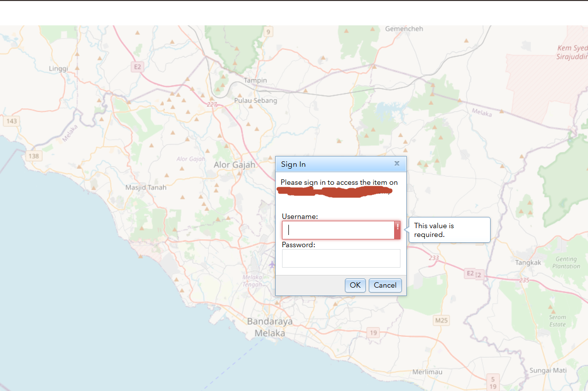Viewport: 588px width, 391px height.
Task: Click the E2 highway shield near Linggi
Action: 137,67
